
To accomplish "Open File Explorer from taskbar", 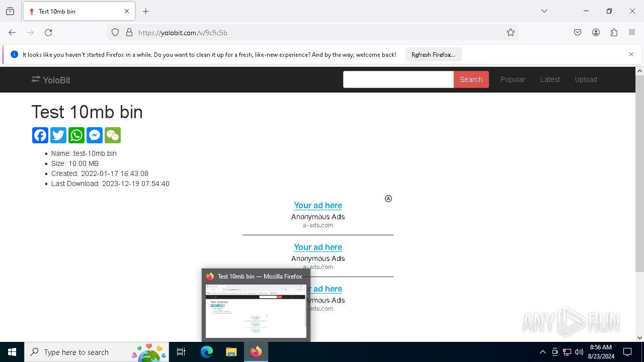I will click(x=231, y=352).
